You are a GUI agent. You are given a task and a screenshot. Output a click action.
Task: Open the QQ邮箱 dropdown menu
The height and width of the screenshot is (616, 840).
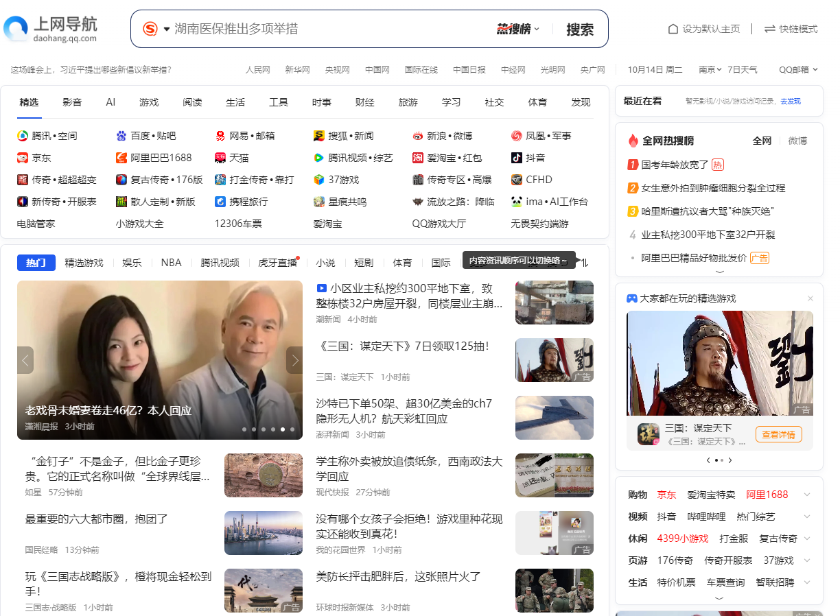click(814, 69)
